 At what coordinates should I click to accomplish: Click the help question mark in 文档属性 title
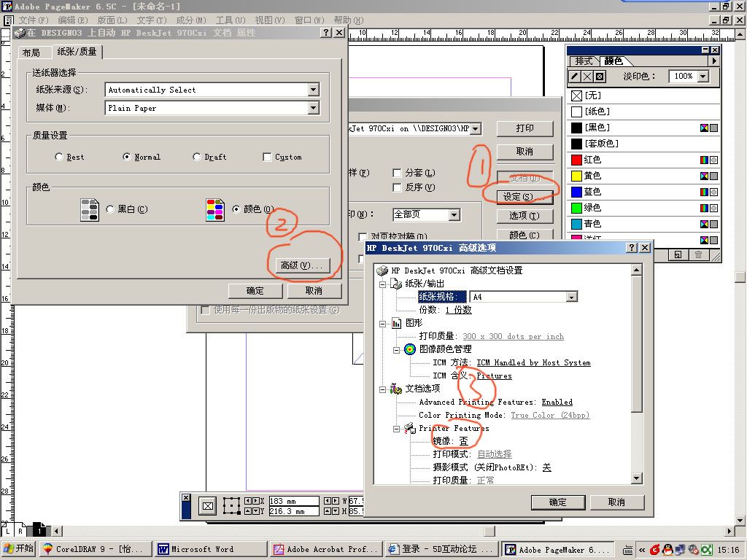[326, 32]
